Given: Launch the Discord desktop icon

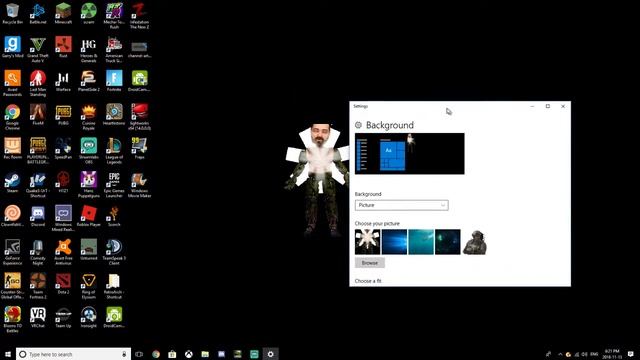Looking at the screenshot, I should coord(38,216).
